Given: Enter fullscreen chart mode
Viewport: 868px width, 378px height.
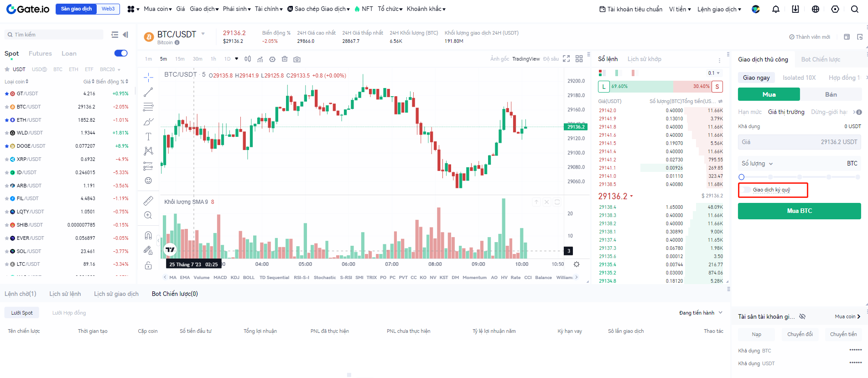Looking at the screenshot, I should [x=566, y=59].
